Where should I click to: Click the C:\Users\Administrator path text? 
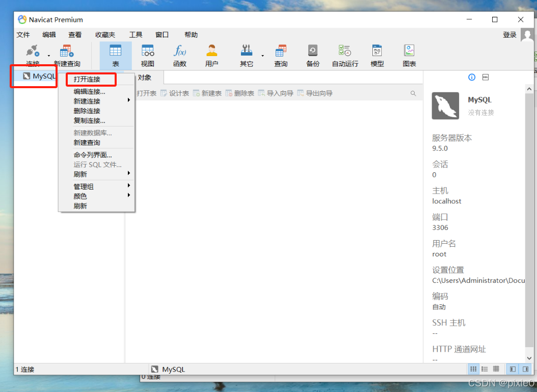[478, 281]
